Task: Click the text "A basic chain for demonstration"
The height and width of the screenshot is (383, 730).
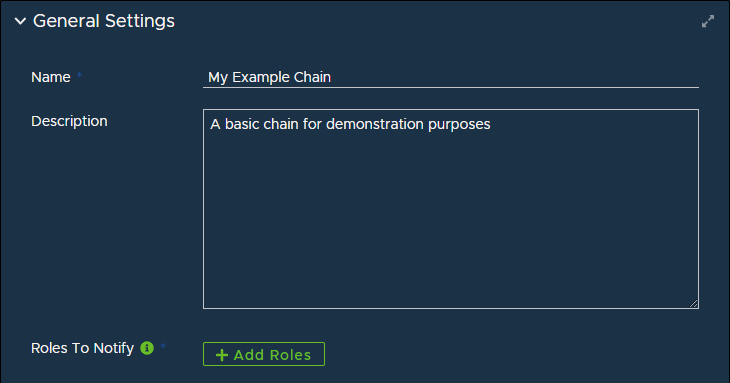Action: [317, 124]
